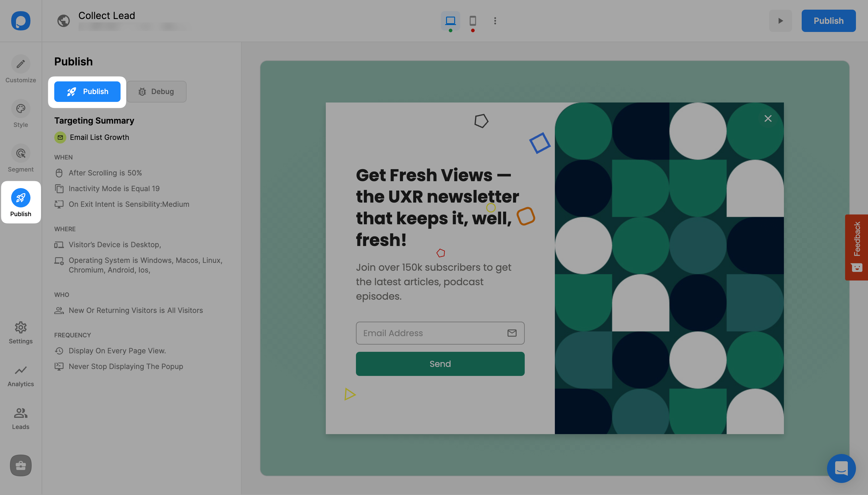Click the desktop preview icon

coord(451,20)
